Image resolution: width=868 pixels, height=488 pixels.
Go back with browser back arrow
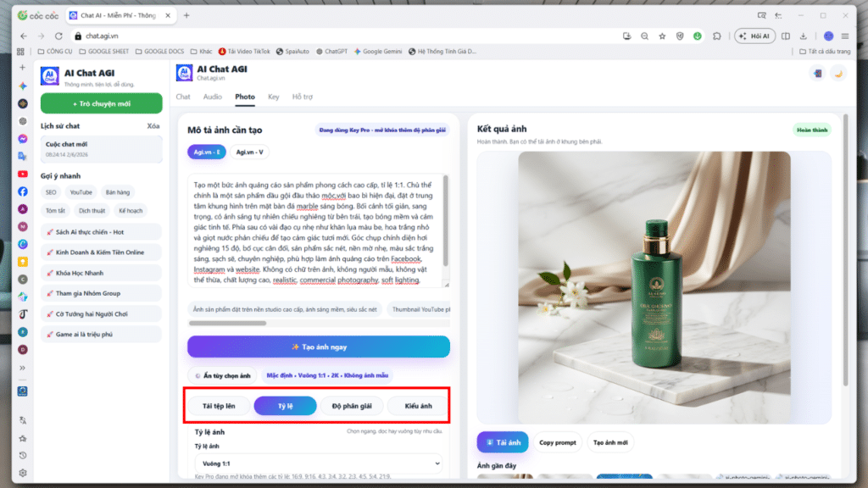coord(23,36)
